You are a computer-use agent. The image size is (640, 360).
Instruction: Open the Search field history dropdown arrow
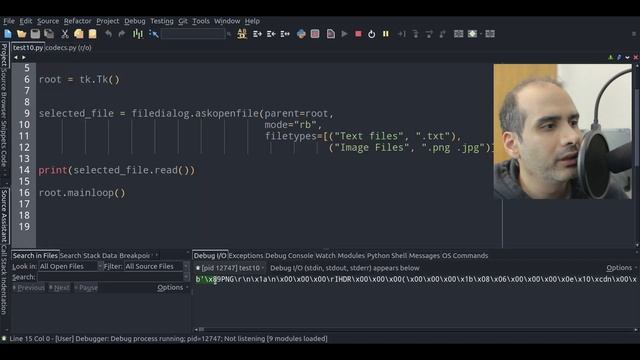coord(186,277)
